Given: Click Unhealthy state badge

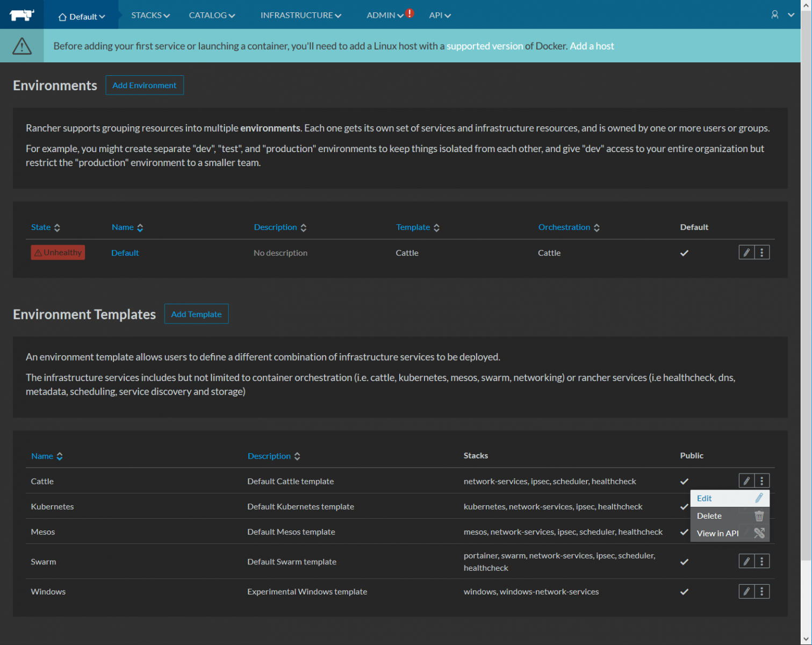Looking at the screenshot, I should (58, 253).
